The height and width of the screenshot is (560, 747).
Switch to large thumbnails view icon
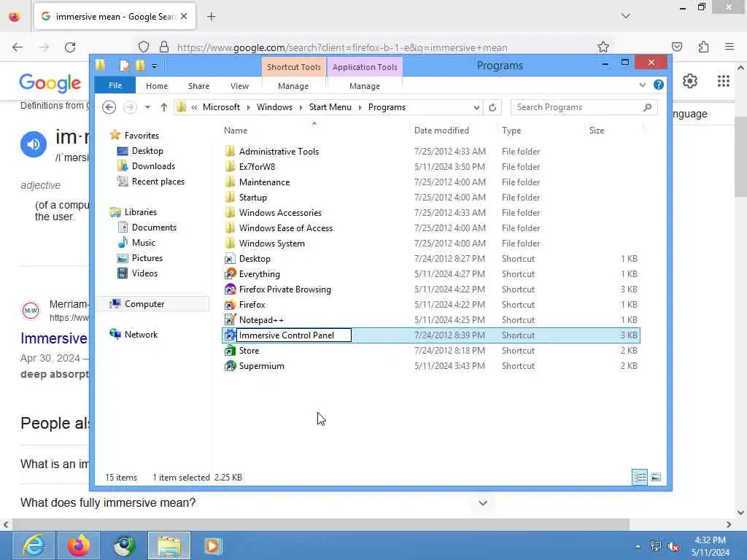click(656, 477)
